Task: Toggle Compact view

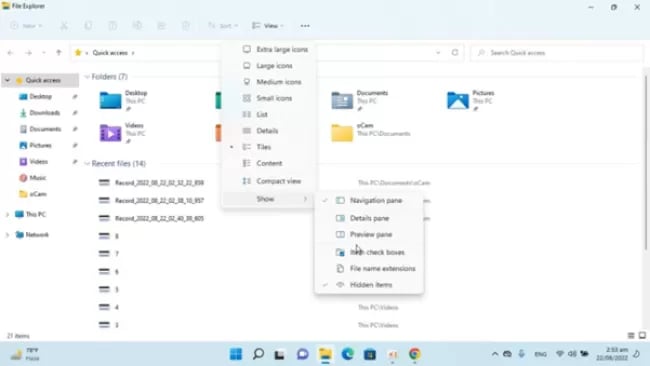Action: point(268,181)
